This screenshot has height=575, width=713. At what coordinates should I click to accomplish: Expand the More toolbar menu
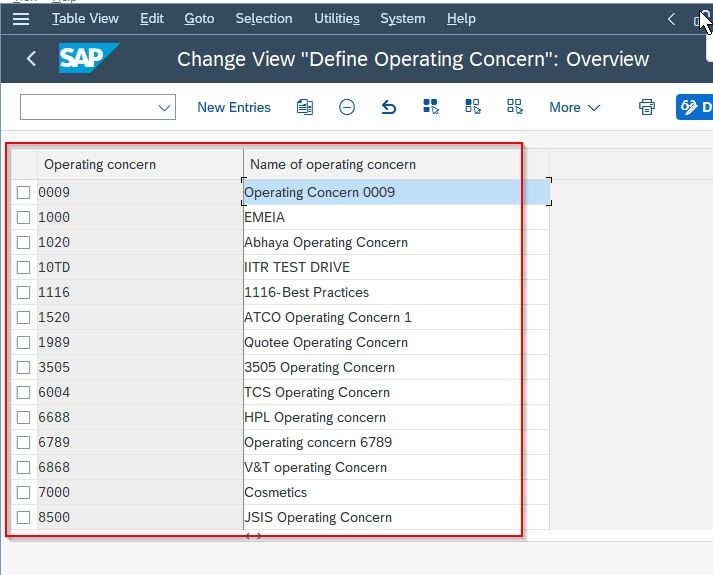pyautogui.click(x=575, y=107)
